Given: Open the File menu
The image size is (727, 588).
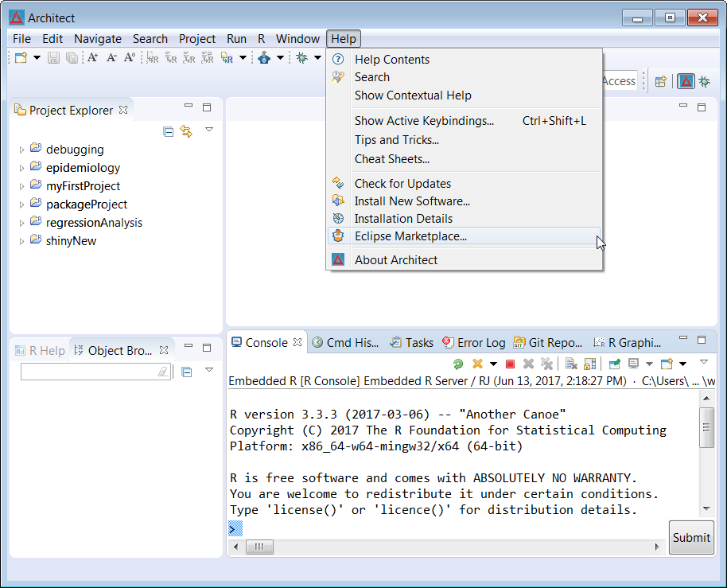Looking at the screenshot, I should coord(21,39).
